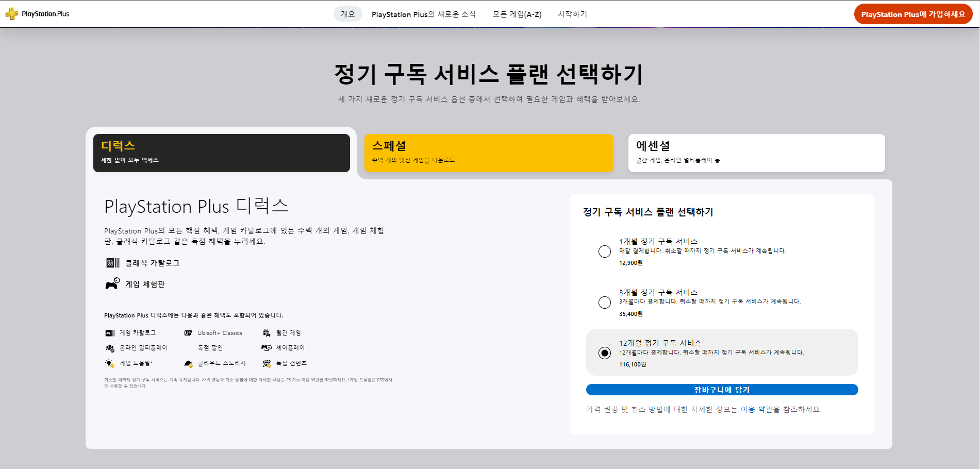Click the 독점 컨텐츠 icon

pyautogui.click(x=267, y=363)
